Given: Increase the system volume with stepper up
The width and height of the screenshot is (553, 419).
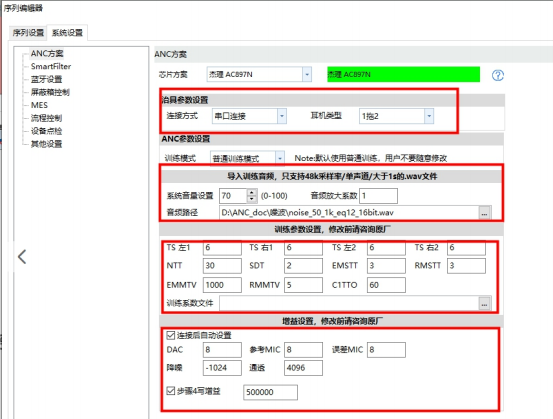Looking at the screenshot, I should pyautogui.click(x=251, y=193).
